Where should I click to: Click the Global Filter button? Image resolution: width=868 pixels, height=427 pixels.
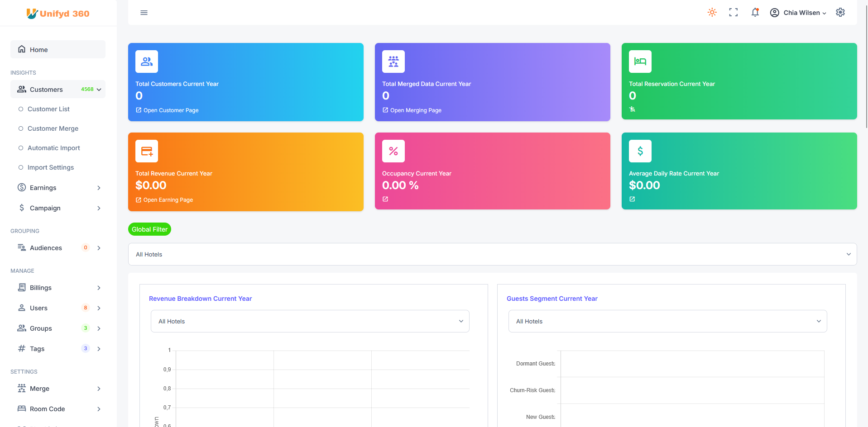click(149, 229)
